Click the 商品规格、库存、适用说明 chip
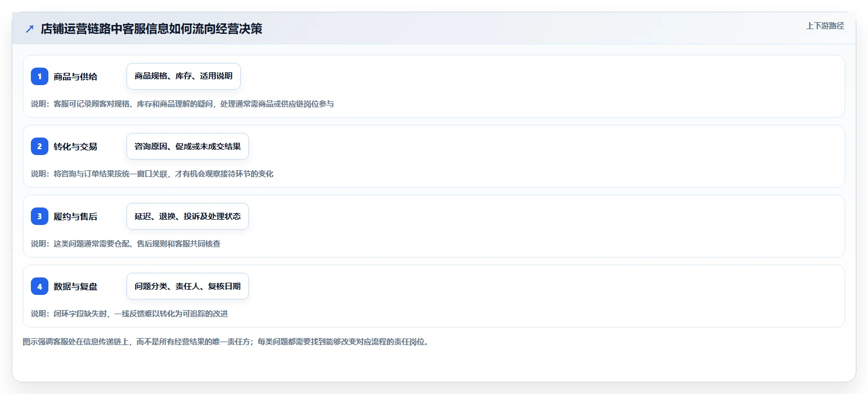Viewport: 868px width, 394px height. [184, 76]
